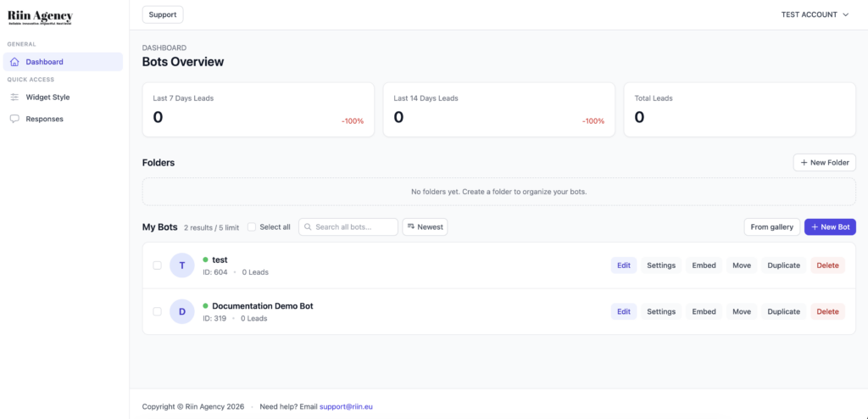Open the TEST ACCOUNT dropdown
868x419 pixels.
pos(815,14)
